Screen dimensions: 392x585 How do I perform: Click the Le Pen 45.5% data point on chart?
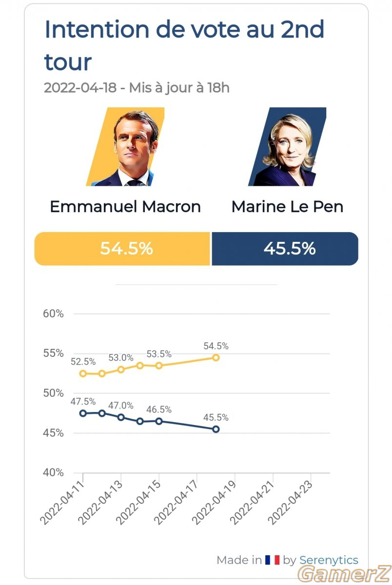[216, 429]
